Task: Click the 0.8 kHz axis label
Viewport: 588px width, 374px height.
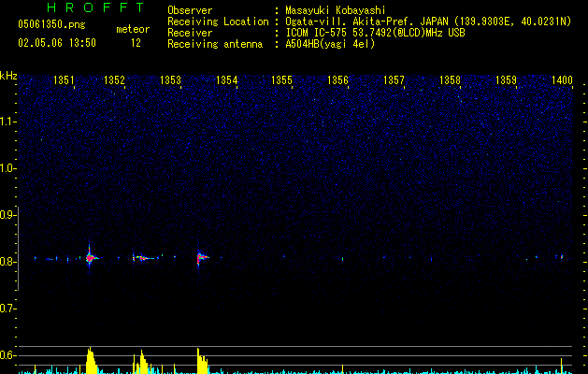Action: (x=8, y=262)
